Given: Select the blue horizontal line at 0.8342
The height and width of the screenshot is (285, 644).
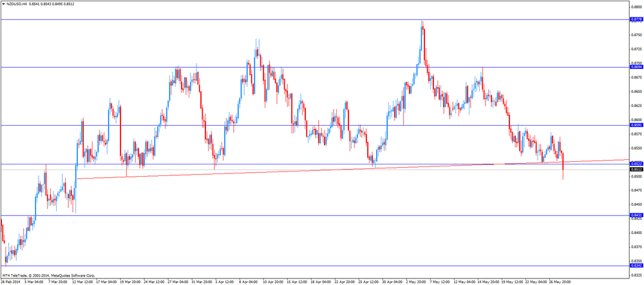Looking at the screenshot, I should (314, 266).
